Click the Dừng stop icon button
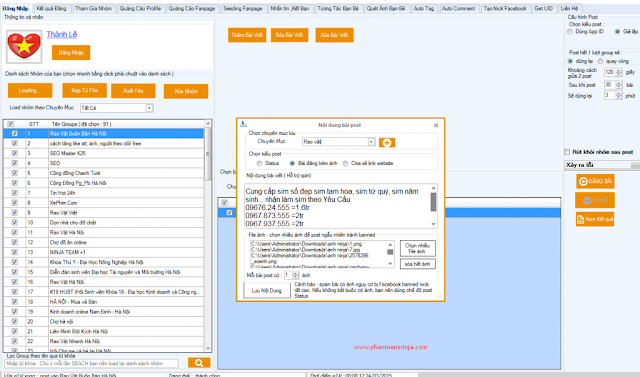640x377 pixels. coord(595,200)
